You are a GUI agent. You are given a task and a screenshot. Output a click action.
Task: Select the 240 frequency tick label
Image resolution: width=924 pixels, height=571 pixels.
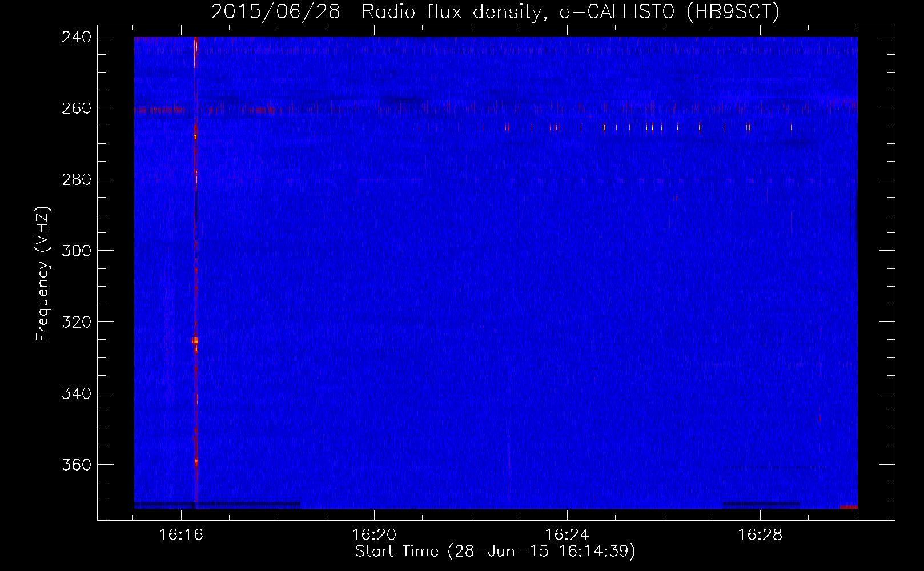pos(77,37)
